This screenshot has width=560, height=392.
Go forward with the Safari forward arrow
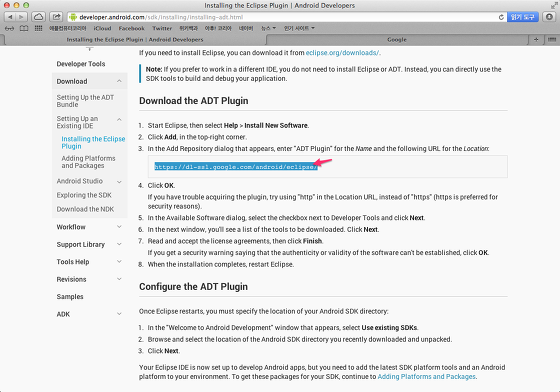[21, 17]
